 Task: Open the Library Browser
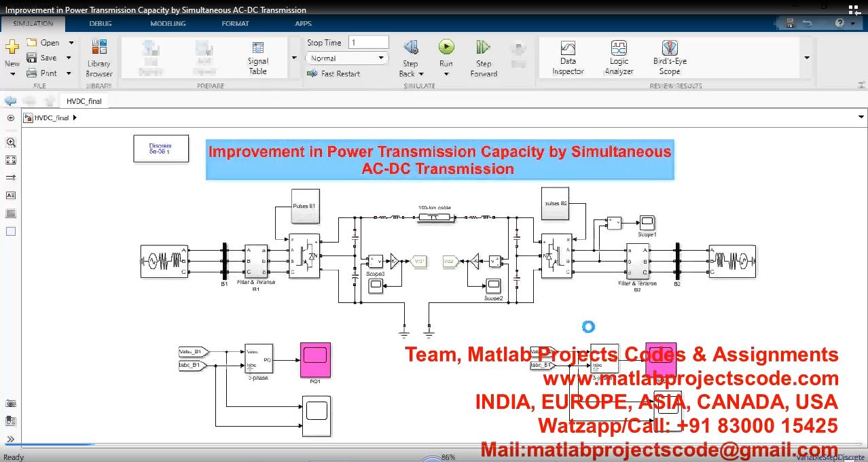point(99,57)
